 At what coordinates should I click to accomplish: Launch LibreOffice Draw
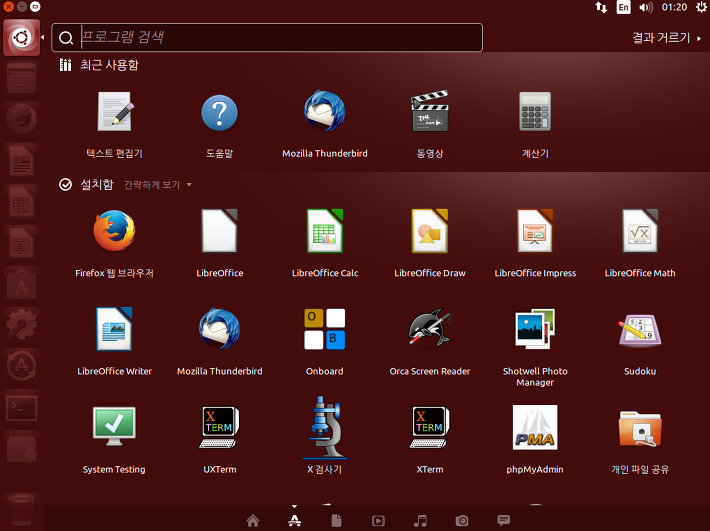coord(430,230)
